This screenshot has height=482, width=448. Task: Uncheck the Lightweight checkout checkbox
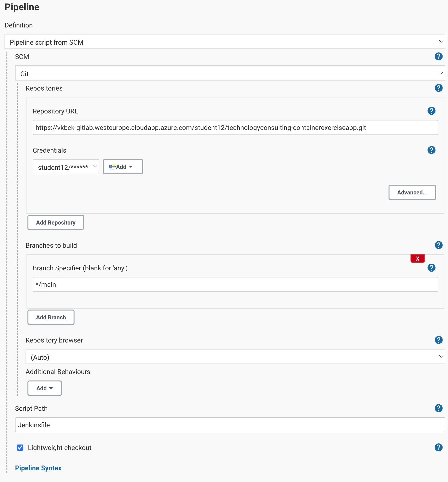pos(20,448)
